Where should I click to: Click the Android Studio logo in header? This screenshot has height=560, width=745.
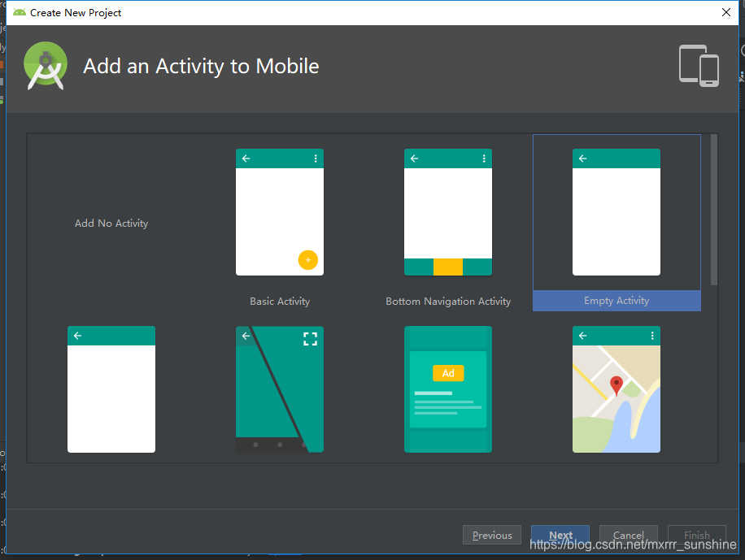(x=46, y=66)
